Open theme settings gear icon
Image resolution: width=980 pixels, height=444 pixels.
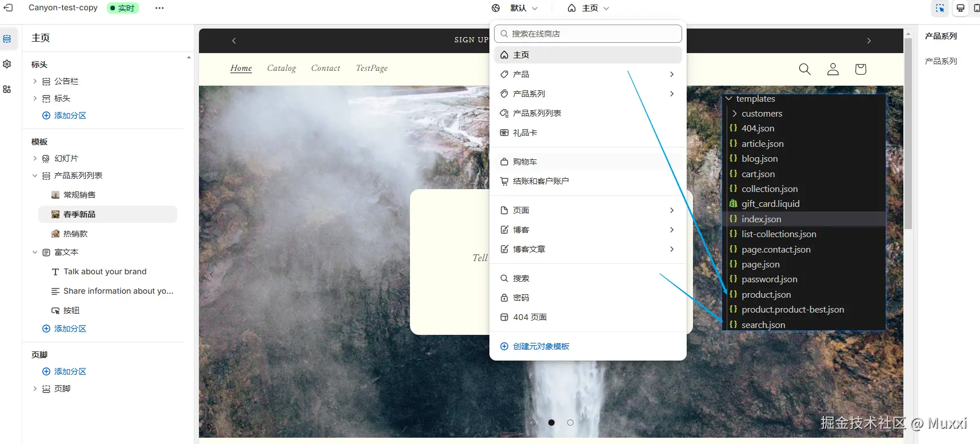pos(7,64)
